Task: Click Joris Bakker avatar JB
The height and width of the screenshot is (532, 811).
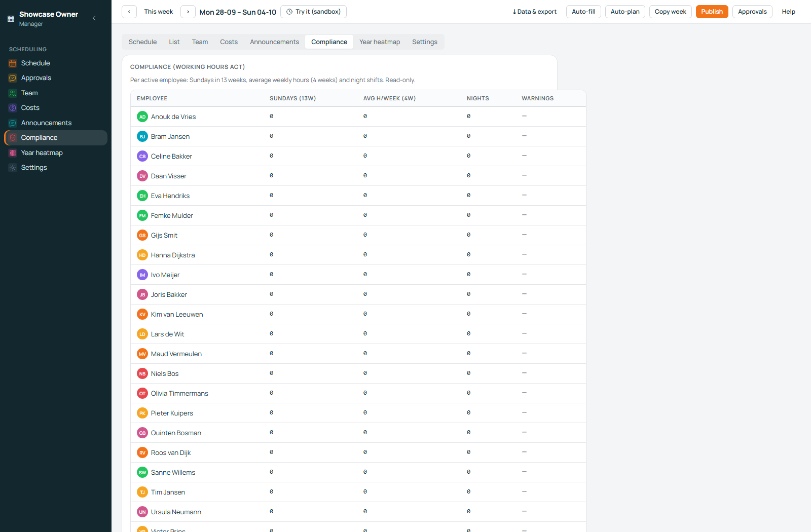Action: click(x=142, y=294)
